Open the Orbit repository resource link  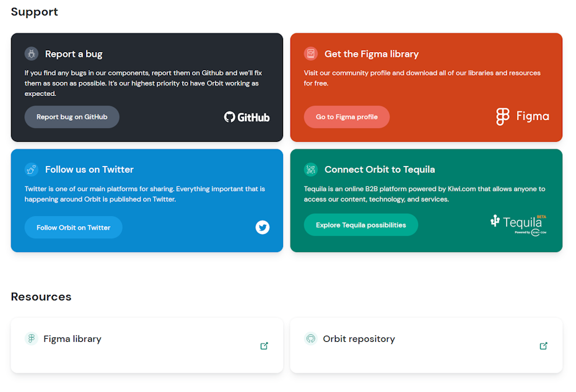(x=359, y=339)
